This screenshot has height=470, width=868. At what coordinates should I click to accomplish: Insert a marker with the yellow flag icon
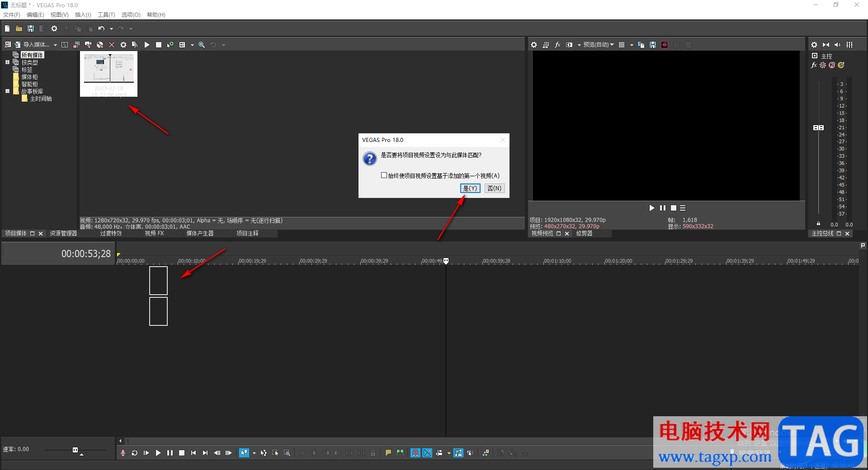388,453
